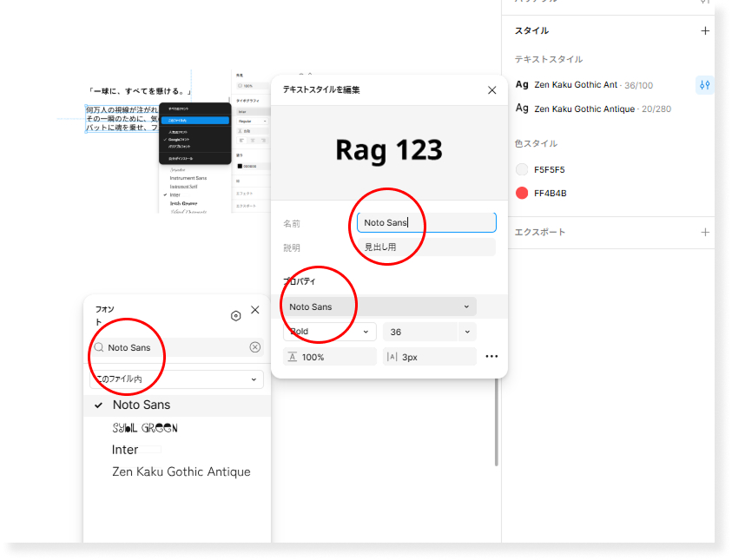The image size is (732, 560).
Task: Click the font settings hexagon icon
Action: (x=235, y=316)
